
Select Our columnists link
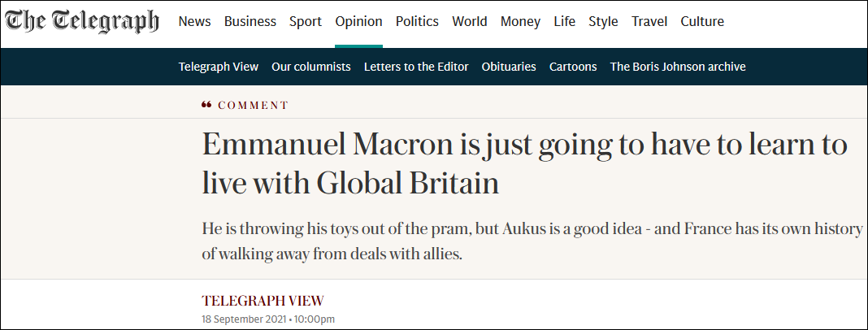(x=311, y=67)
